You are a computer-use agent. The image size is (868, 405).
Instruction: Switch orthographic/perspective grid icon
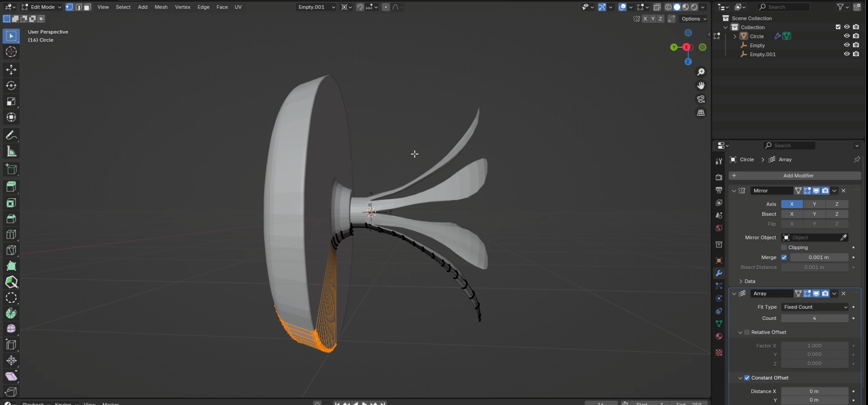(x=701, y=113)
